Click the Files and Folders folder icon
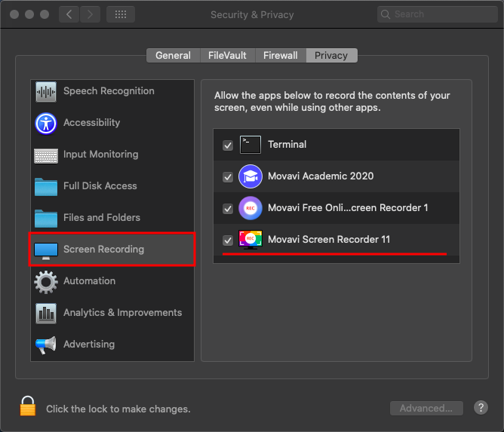The image size is (504, 432). coord(46,219)
